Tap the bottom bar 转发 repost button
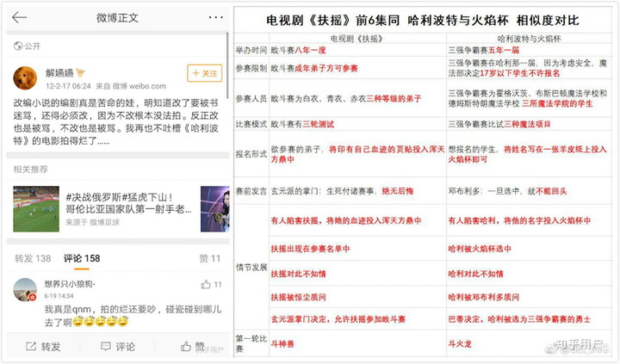This screenshot has height=364, width=620. pyautogui.click(x=43, y=347)
